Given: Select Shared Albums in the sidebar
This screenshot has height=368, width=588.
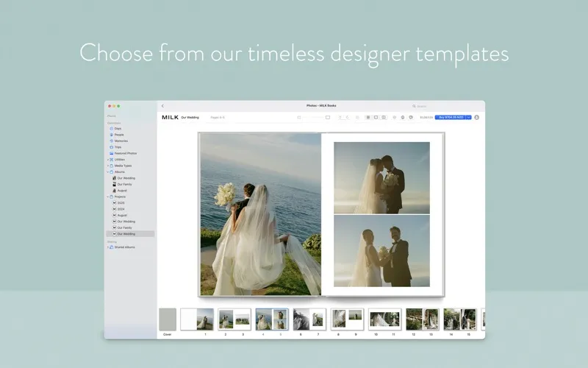Looking at the screenshot, I should point(122,247).
